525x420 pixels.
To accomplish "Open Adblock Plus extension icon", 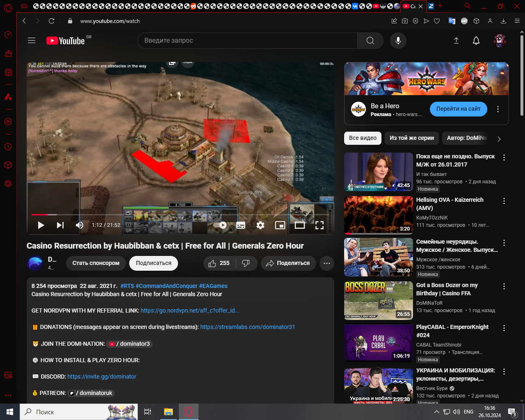I will point(464,21).
